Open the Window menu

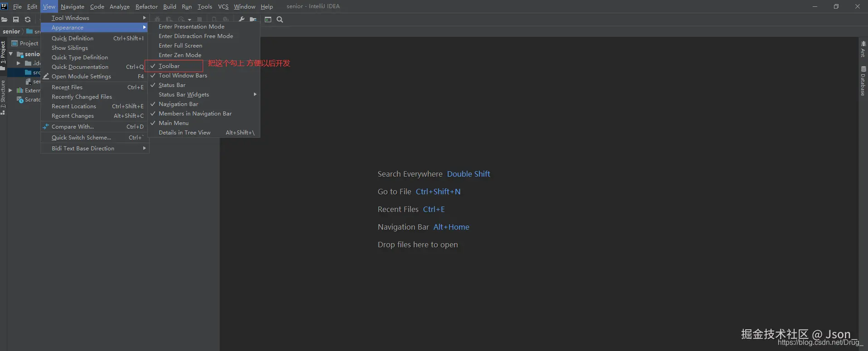tap(244, 6)
